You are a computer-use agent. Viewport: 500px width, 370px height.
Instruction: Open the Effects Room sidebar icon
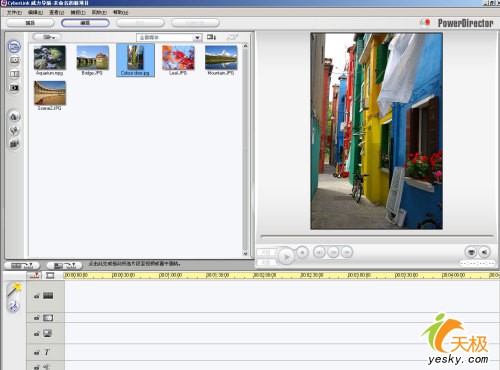(x=14, y=60)
